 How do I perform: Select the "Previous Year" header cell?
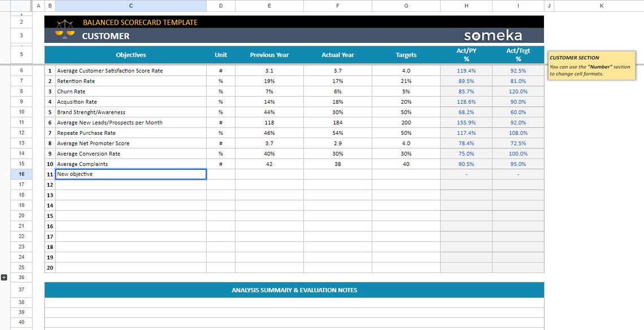(269, 55)
